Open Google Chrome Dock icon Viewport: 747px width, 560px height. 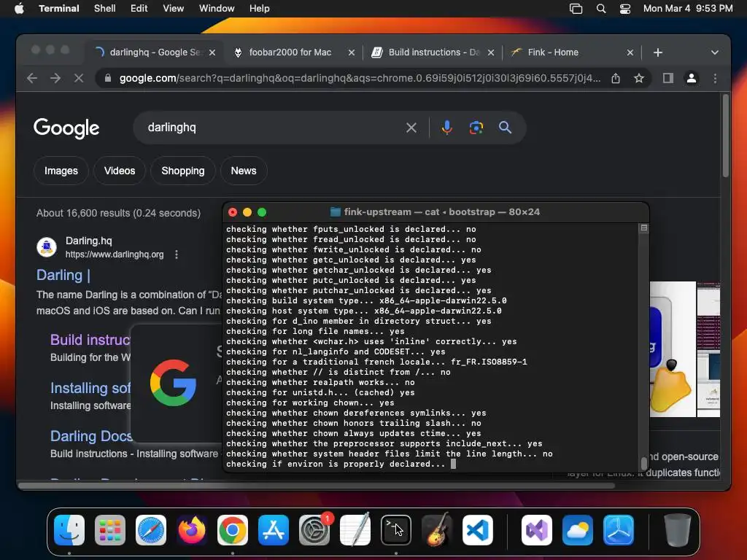(x=233, y=530)
